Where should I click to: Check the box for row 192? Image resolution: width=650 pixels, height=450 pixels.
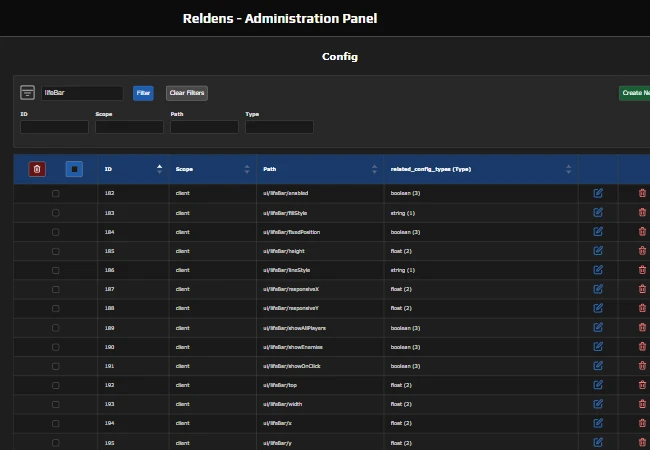point(56,385)
